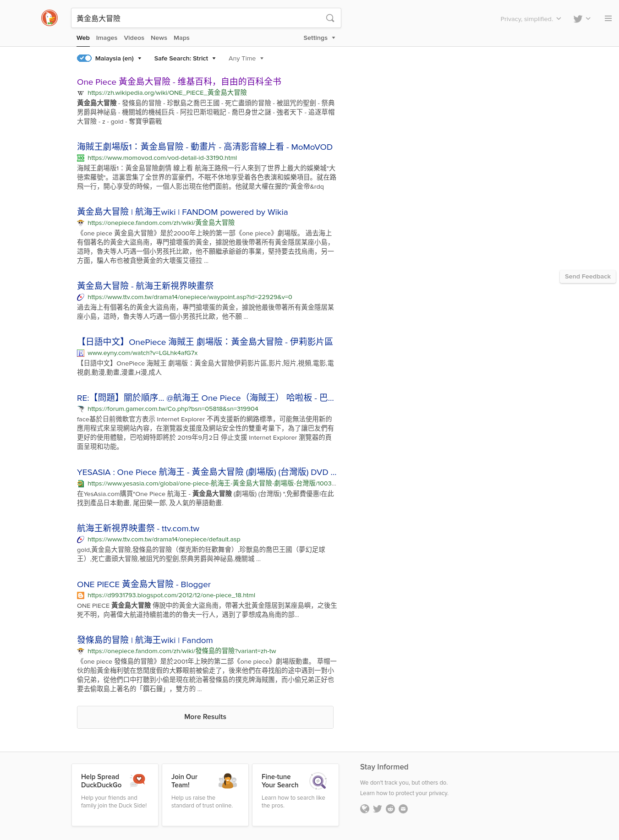The width and height of the screenshot is (619, 840).
Task: Click Wikipedia favicon of first result
Action: pos(81,93)
